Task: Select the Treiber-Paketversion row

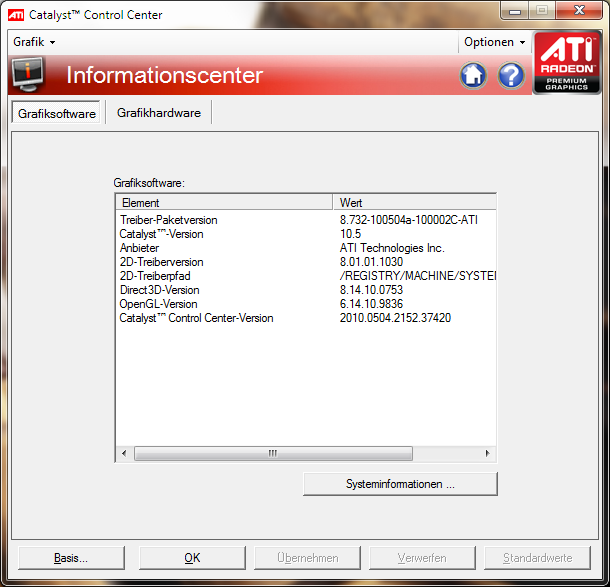Action: (x=306, y=220)
